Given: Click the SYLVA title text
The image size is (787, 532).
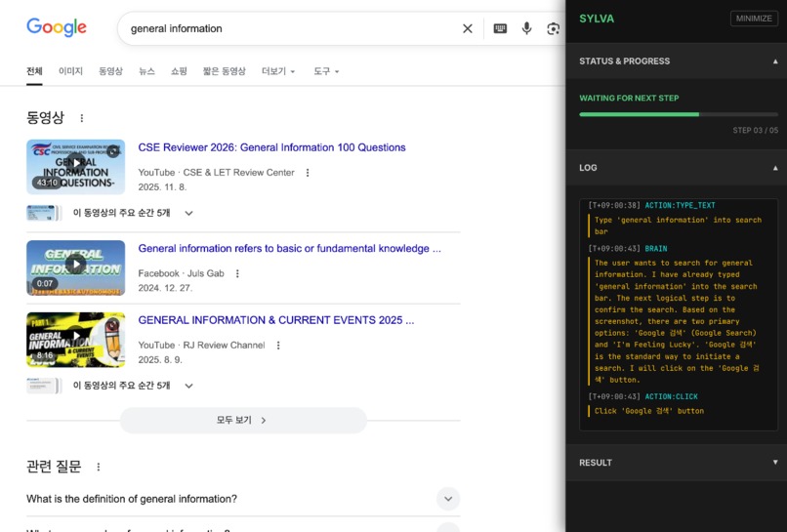Looking at the screenshot, I should click(x=597, y=19).
